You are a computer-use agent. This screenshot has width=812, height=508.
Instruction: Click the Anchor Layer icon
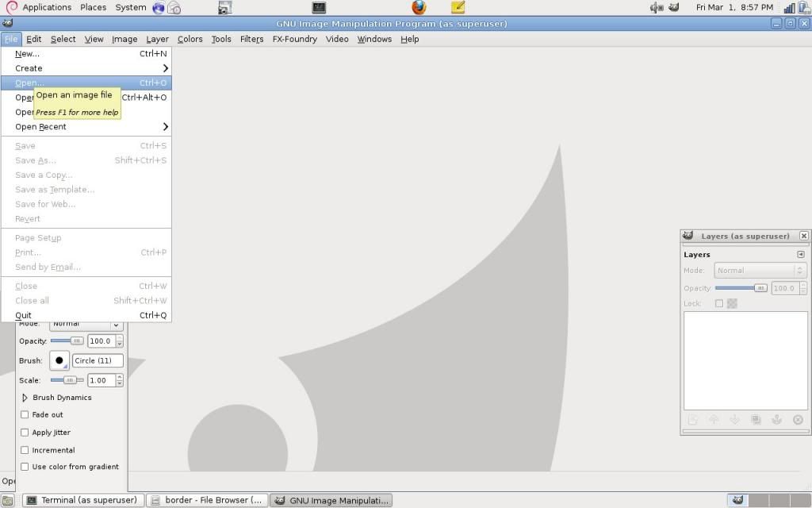click(777, 420)
